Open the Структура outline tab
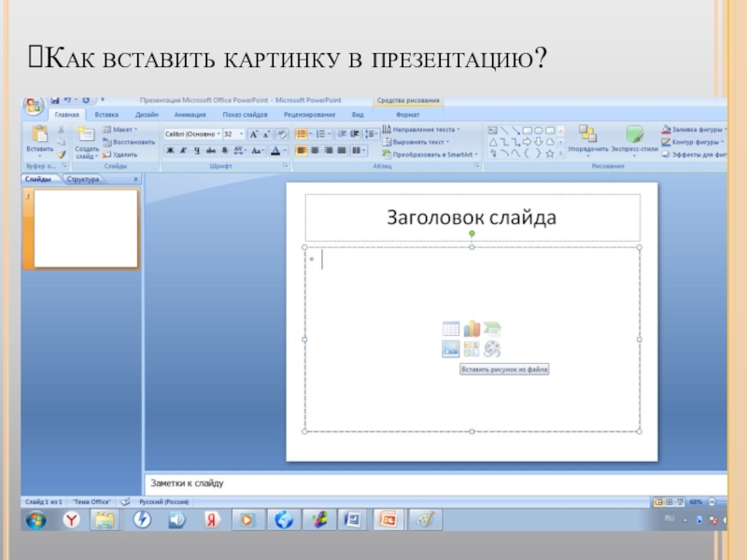747x560 pixels. point(84,178)
